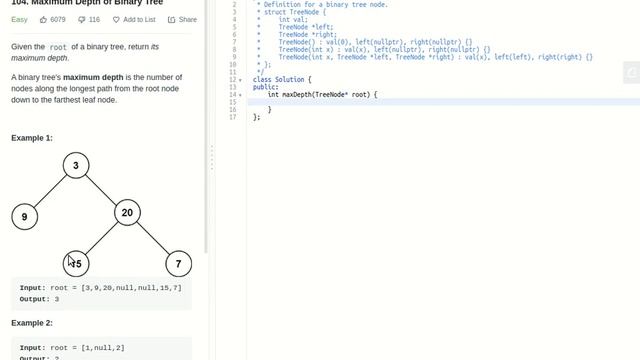
Task: Click tree node 7 in the diagram
Action: coord(179,264)
